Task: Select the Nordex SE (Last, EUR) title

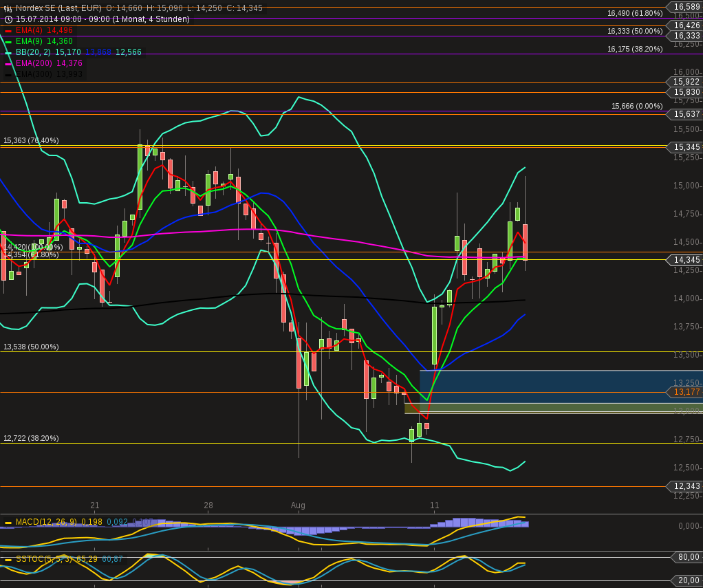Action: 58,8
